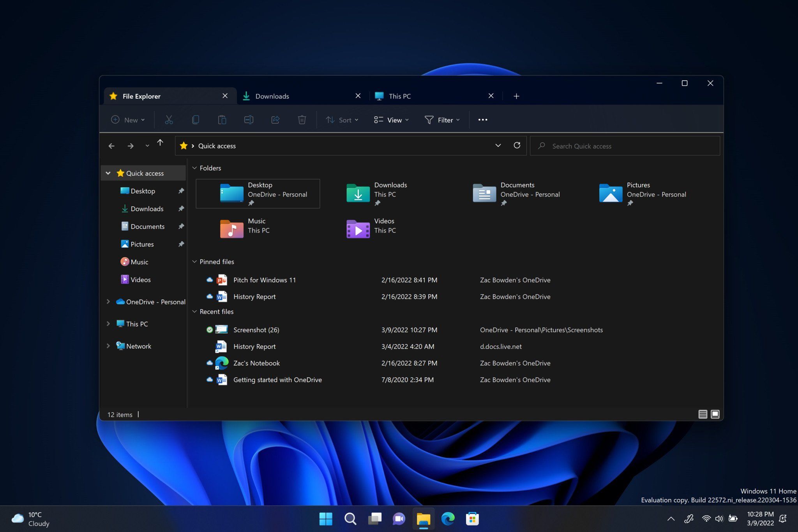Click the Search Quick access field
The image size is (798, 532).
(624, 146)
